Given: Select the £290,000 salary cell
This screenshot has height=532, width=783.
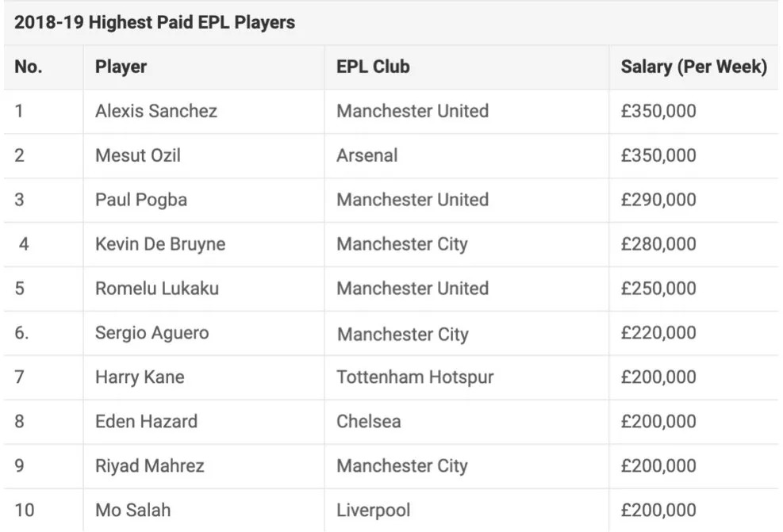Looking at the screenshot, I should (x=658, y=200).
